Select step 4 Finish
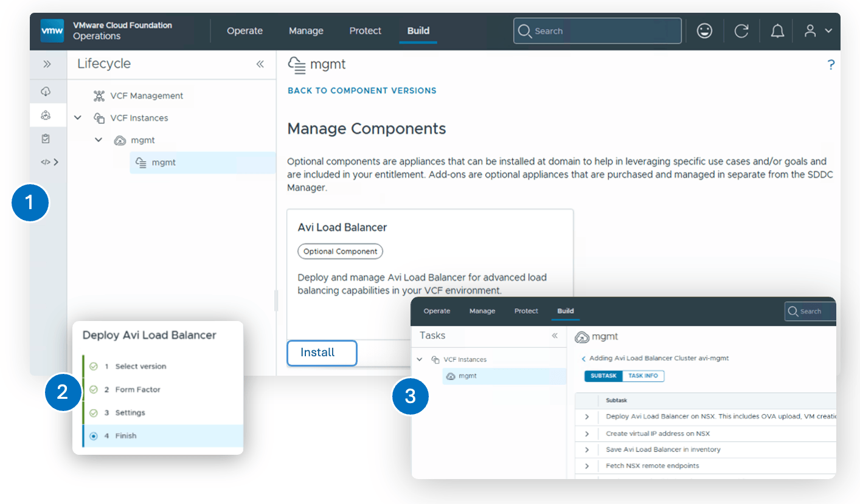This screenshot has height=504, width=860. point(162,436)
